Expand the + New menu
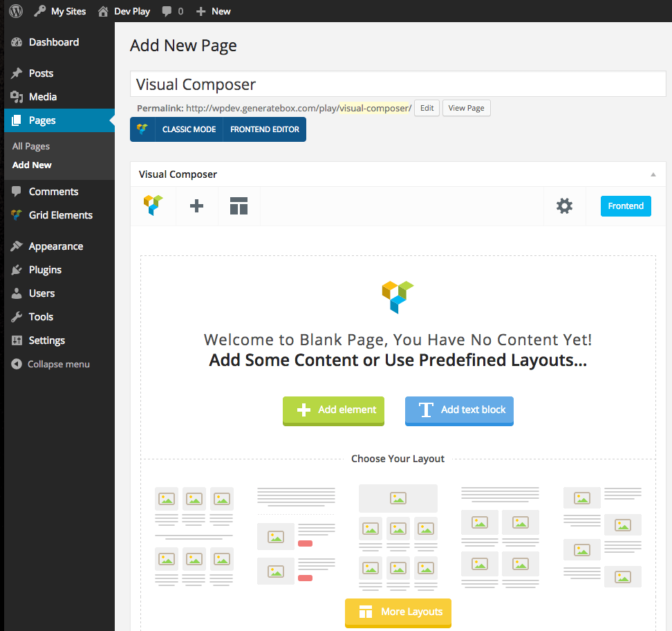672x631 pixels. coord(213,10)
